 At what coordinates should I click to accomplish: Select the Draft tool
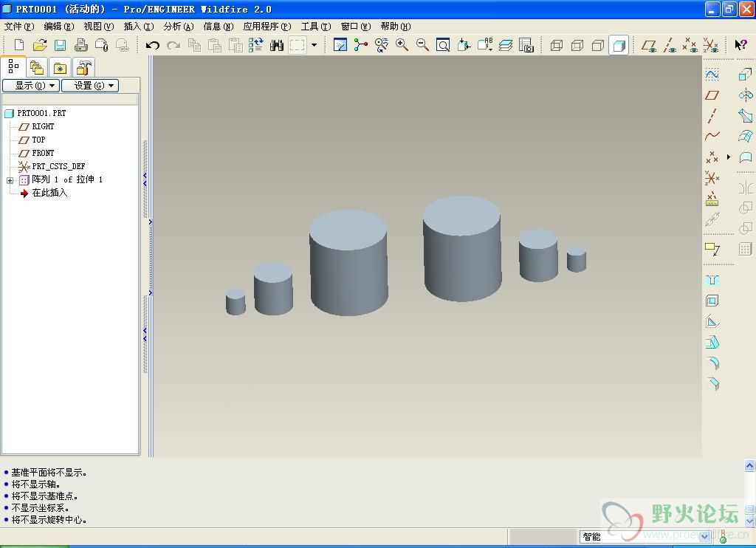[712, 343]
